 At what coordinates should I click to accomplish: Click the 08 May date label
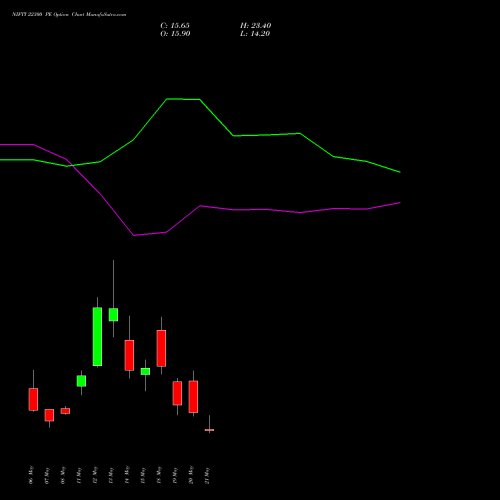[x=63, y=475]
